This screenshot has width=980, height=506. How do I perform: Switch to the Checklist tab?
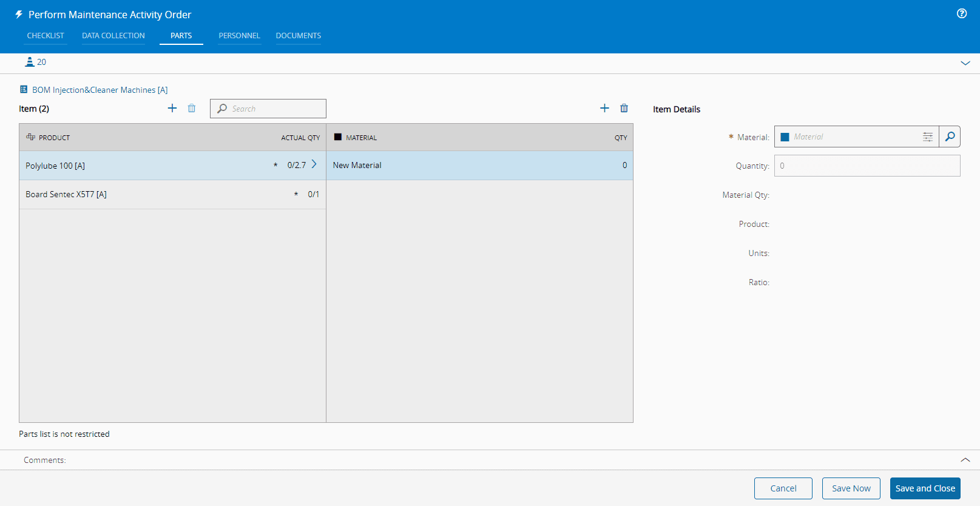tap(46, 36)
